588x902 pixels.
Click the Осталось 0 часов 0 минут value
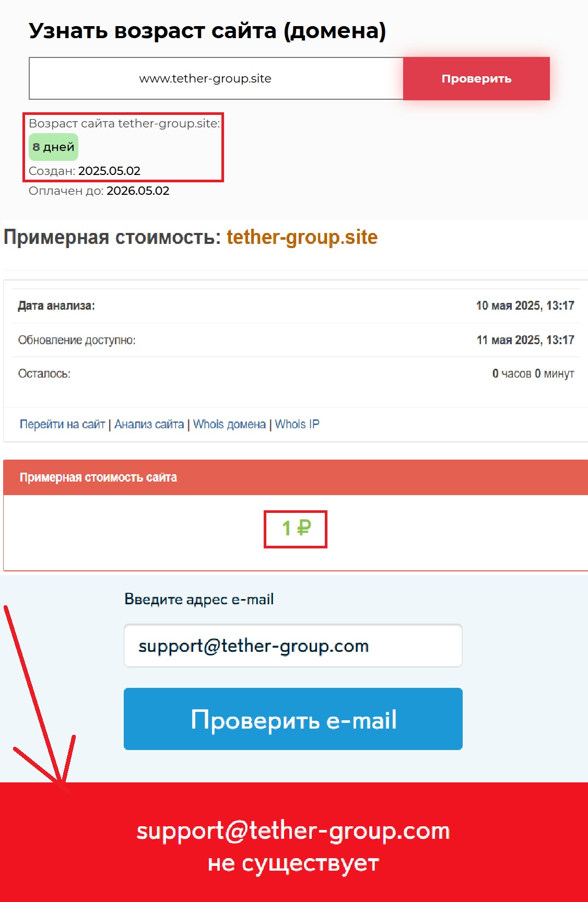click(533, 373)
